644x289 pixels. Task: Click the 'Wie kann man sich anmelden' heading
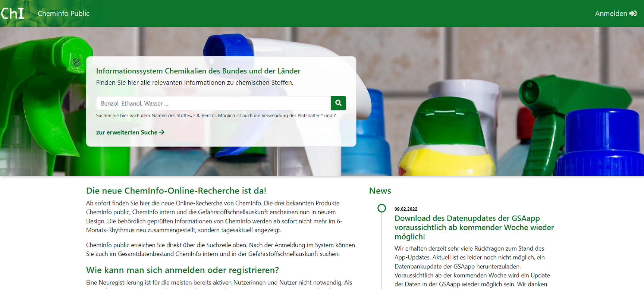pyautogui.click(x=182, y=270)
